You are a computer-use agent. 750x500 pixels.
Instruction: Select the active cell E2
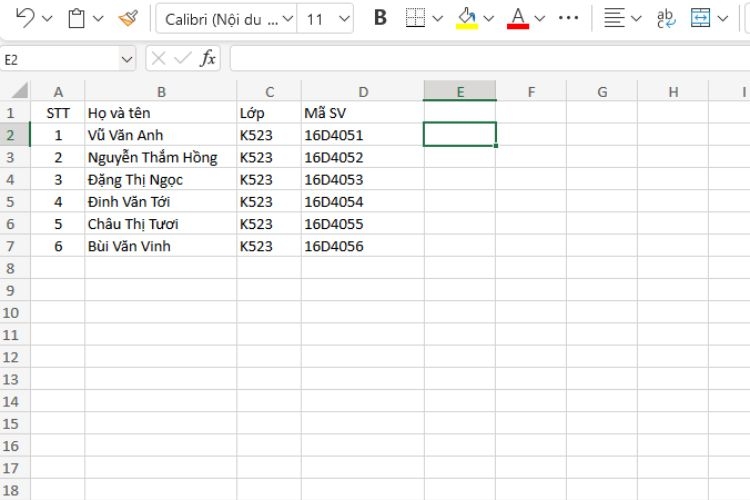tap(460, 134)
